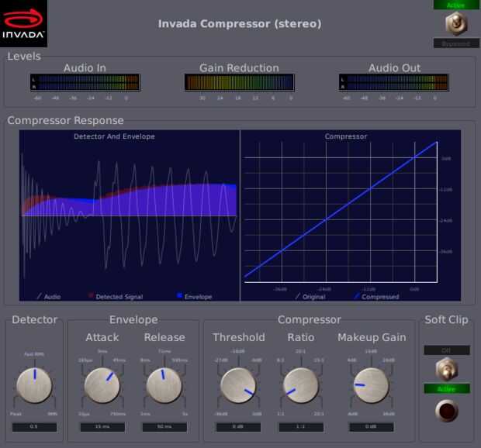Click the Detector value field showing 0.5
Screen dimensions: 481x448
click(x=34, y=427)
